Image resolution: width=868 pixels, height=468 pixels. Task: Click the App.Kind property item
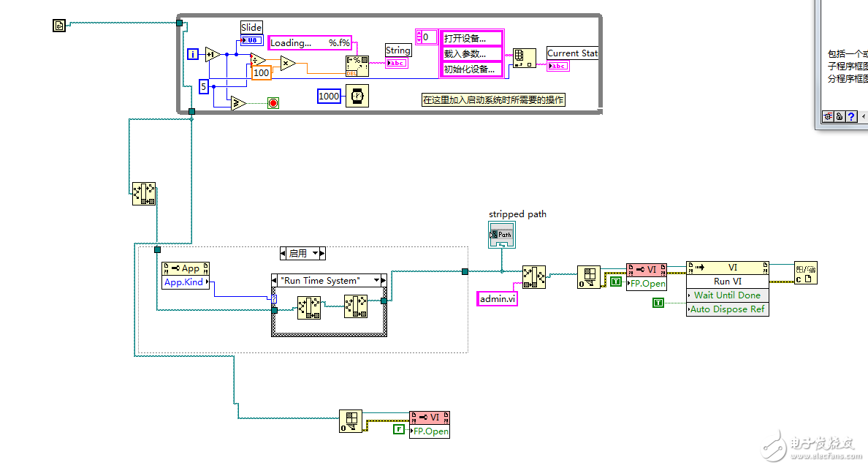click(186, 282)
